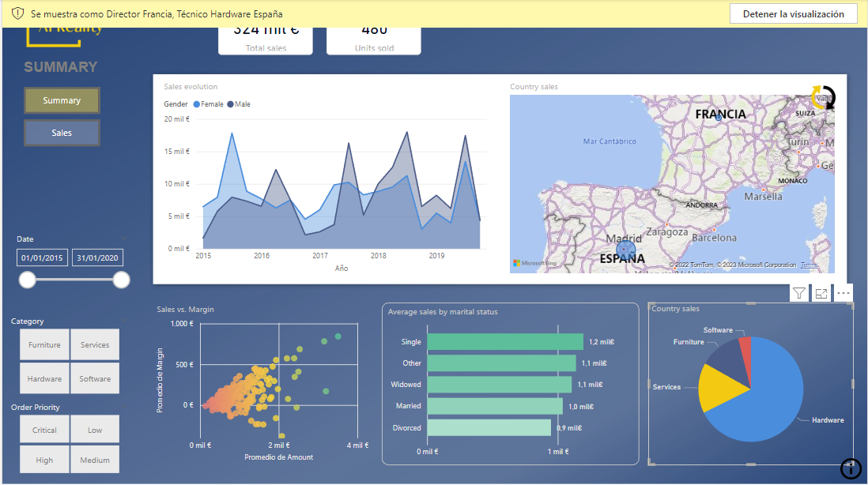868x485 pixels.
Task: Go to the Sales page
Action: click(x=62, y=133)
